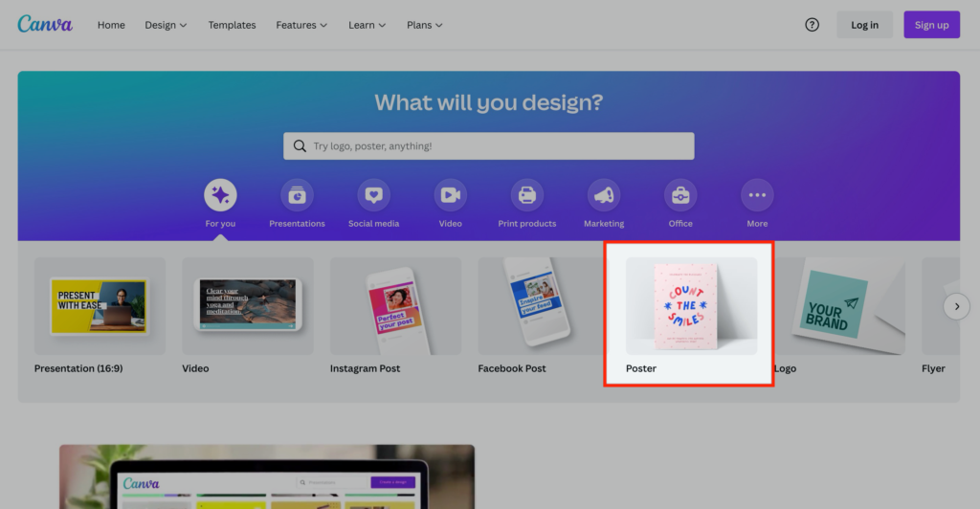Select the Video camera category icon

pyautogui.click(x=450, y=195)
